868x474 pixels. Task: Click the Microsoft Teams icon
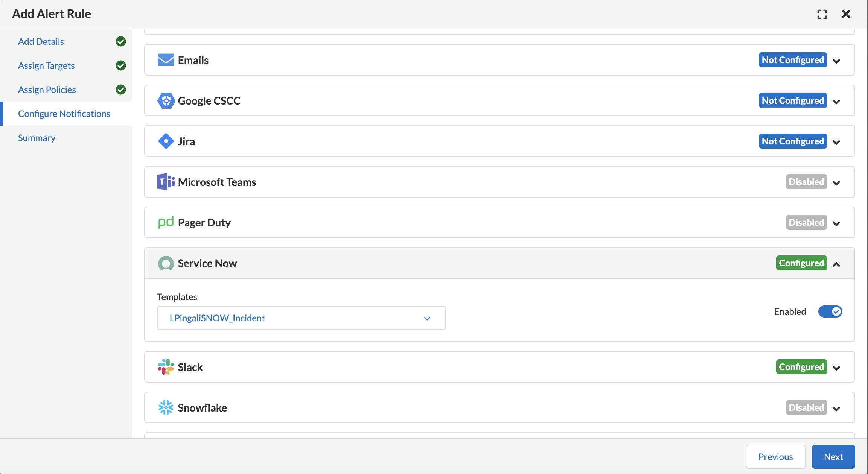pyautogui.click(x=165, y=182)
